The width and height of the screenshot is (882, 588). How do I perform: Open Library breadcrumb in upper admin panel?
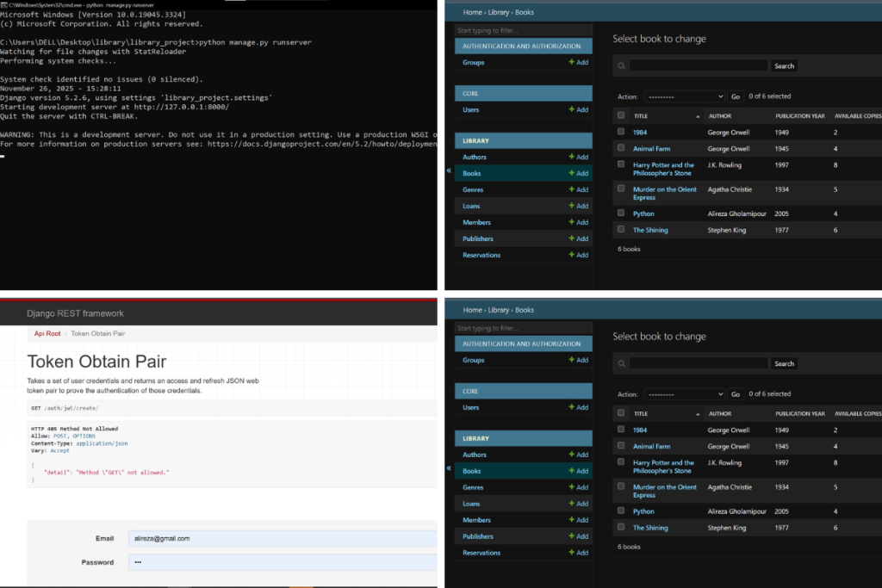[499, 12]
